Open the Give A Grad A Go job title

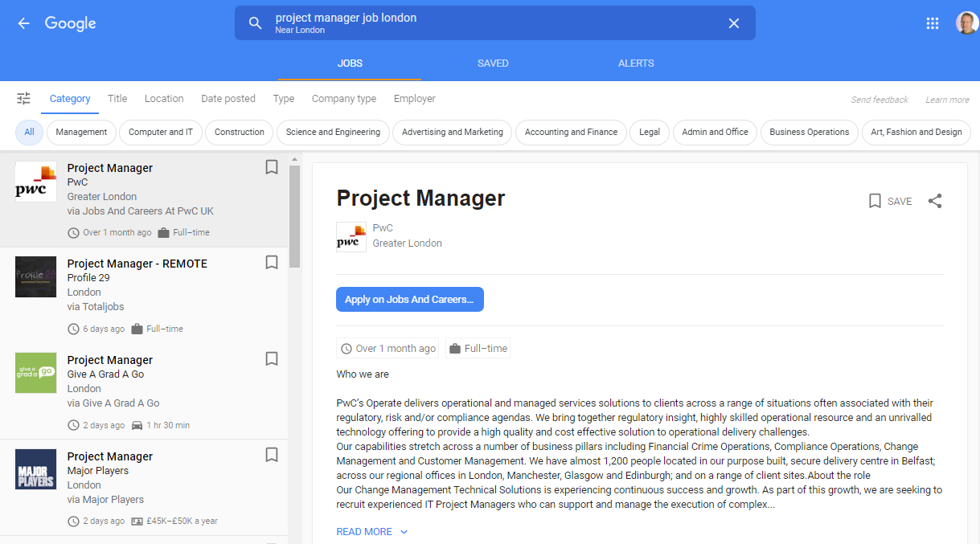click(x=110, y=360)
